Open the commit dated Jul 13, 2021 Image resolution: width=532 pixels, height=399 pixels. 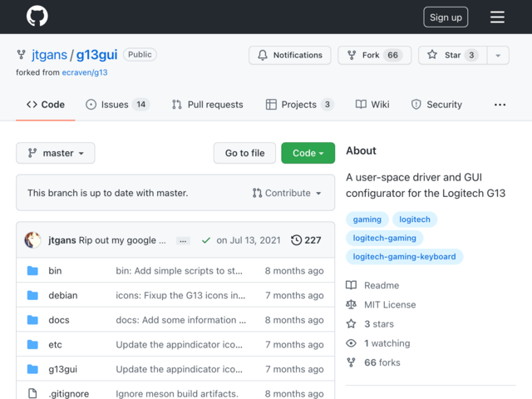click(249, 240)
